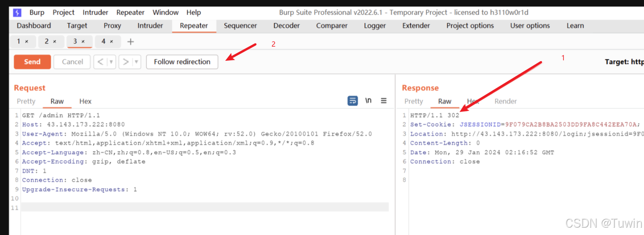Click the Date header in response

click(x=482, y=152)
